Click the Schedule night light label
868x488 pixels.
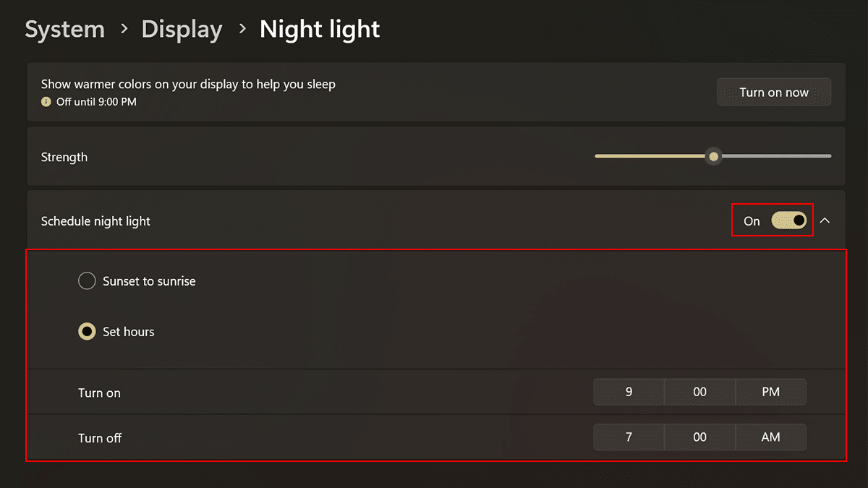95,221
